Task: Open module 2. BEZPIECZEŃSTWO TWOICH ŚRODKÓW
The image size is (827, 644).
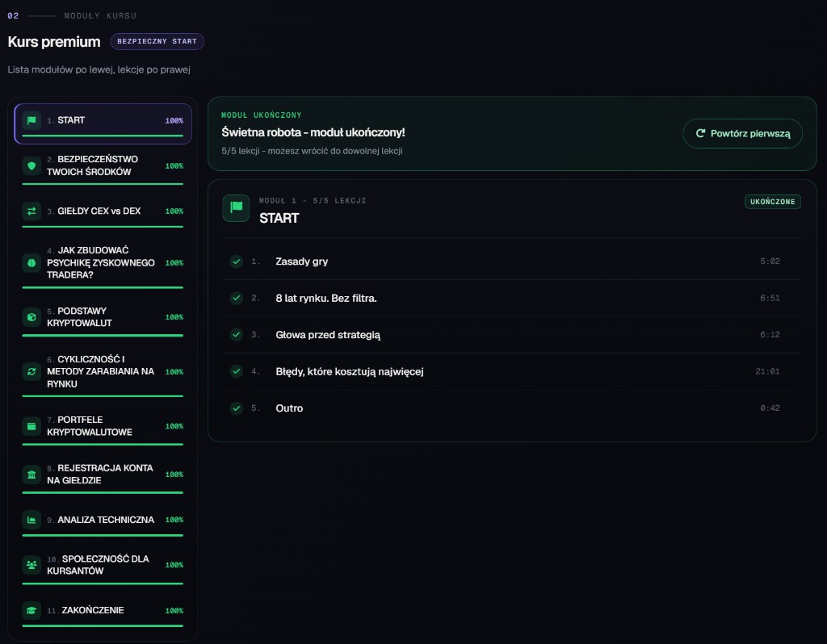Action: pyautogui.click(x=103, y=168)
